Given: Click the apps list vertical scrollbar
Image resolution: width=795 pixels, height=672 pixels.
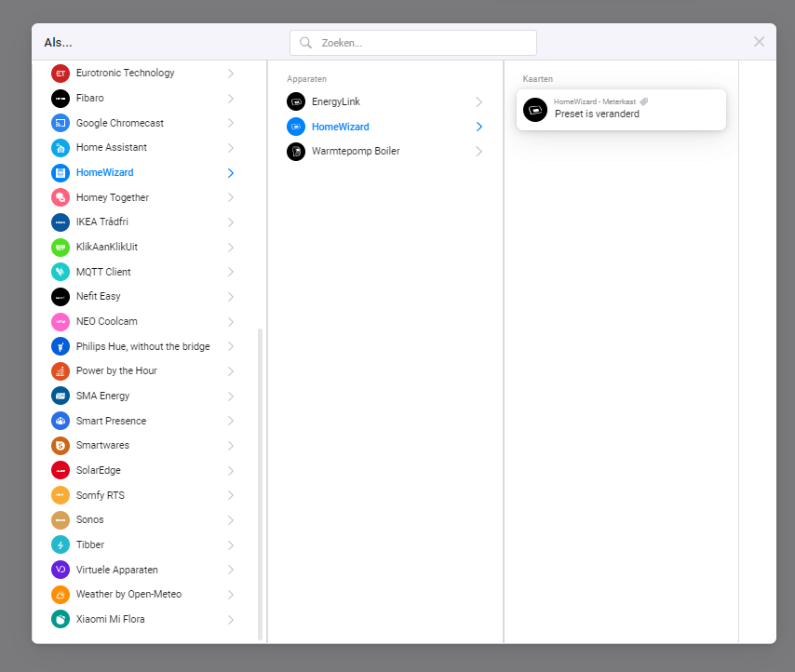Looking at the screenshot, I should [x=260, y=484].
